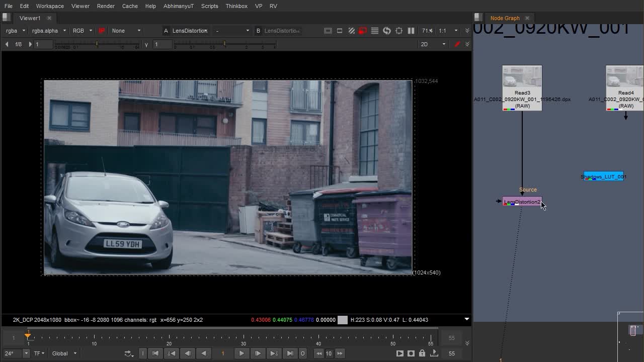Open the TF timeline format dropdown
Image resolution: width=644 pixels, height=362 pixels.
point(39,353)
